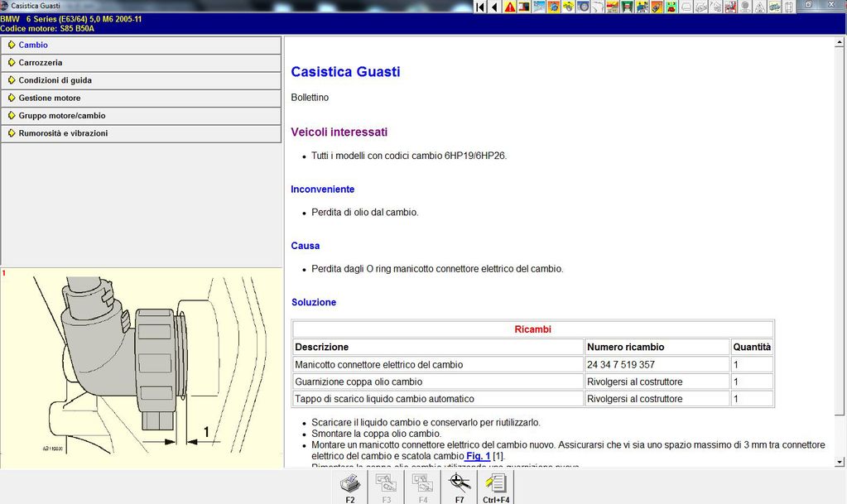The width and height of the screenshot is (847, 504).
Task: Click the blue car with tools icon
Action: [642, 7]
